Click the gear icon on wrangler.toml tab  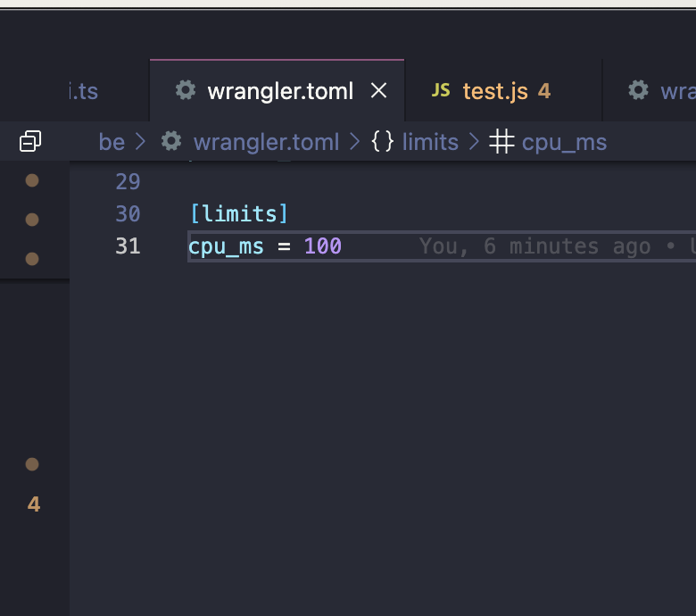(186, 90)
